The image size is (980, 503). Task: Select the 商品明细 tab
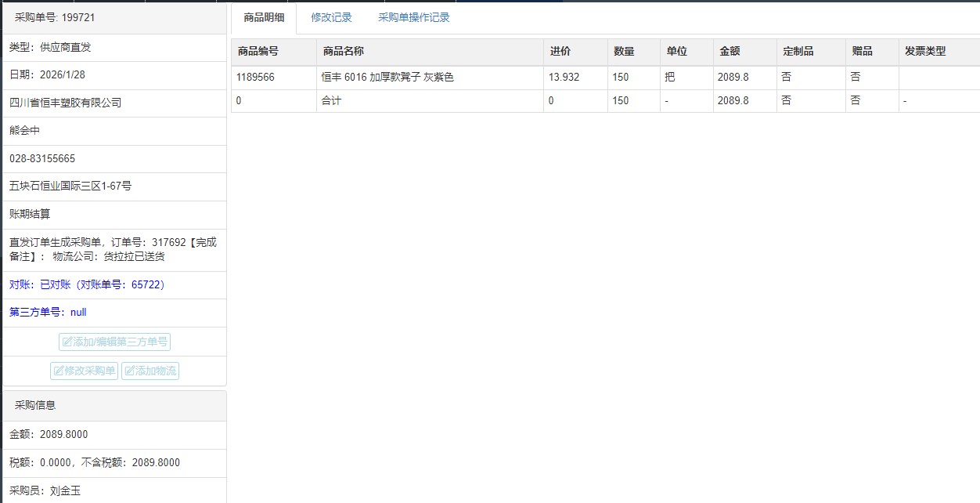click(x=264, y=17)
